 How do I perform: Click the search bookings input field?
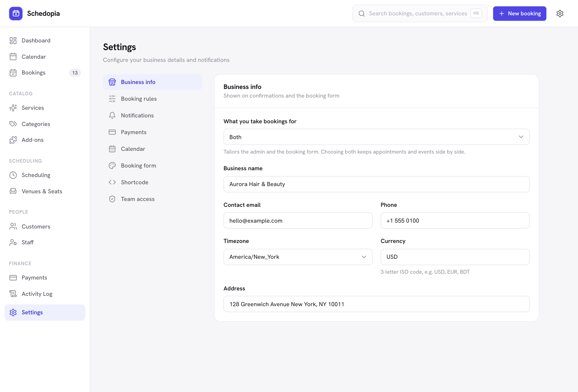tap(420, 13)
